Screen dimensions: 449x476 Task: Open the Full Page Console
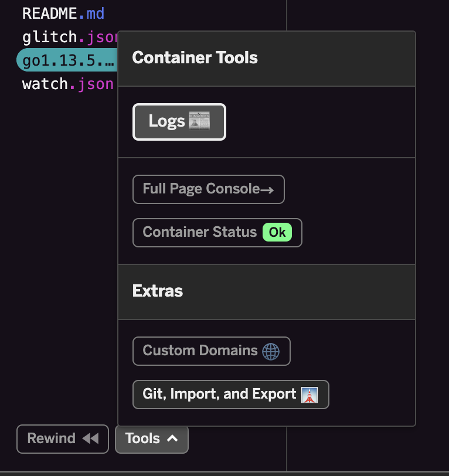click(209, 189)
